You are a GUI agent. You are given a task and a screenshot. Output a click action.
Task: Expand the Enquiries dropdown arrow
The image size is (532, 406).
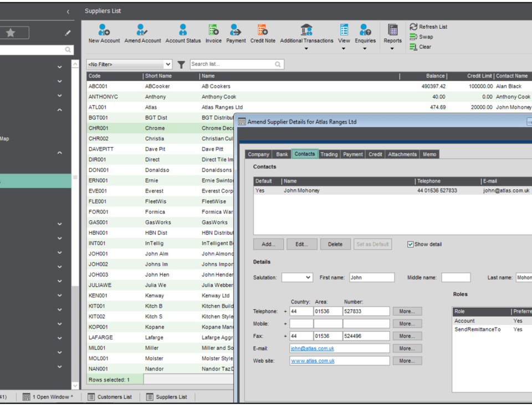pos(365,49)
